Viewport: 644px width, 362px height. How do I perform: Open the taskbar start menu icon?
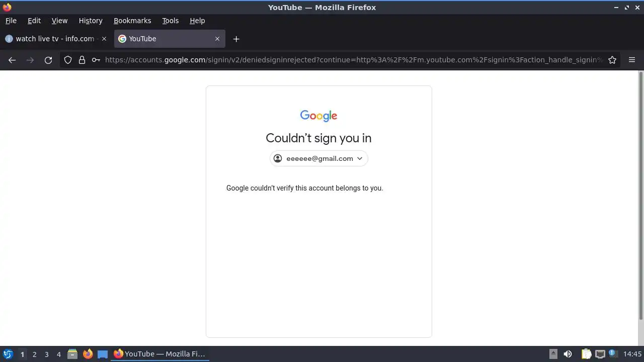pos(8,354)
